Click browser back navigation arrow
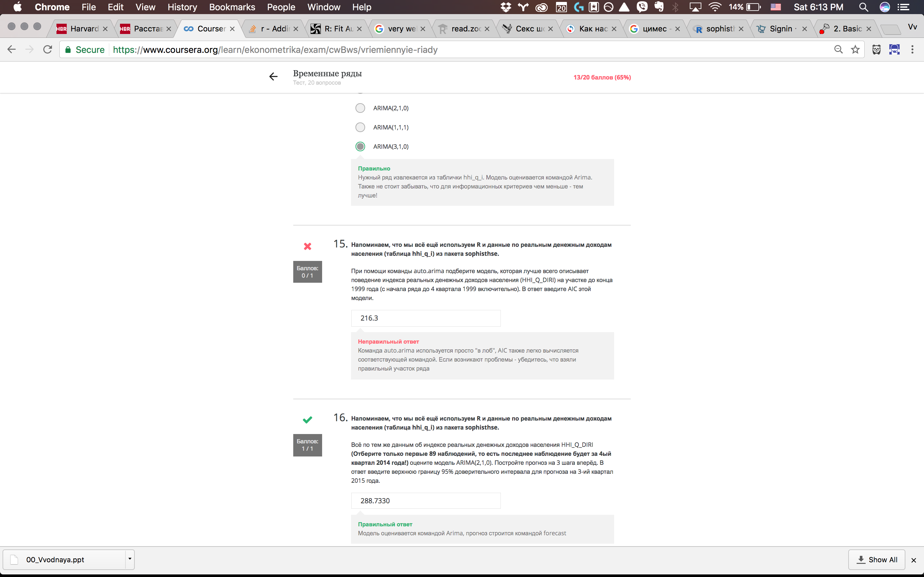This screenshot has width=924, height=577. [12, 50]
